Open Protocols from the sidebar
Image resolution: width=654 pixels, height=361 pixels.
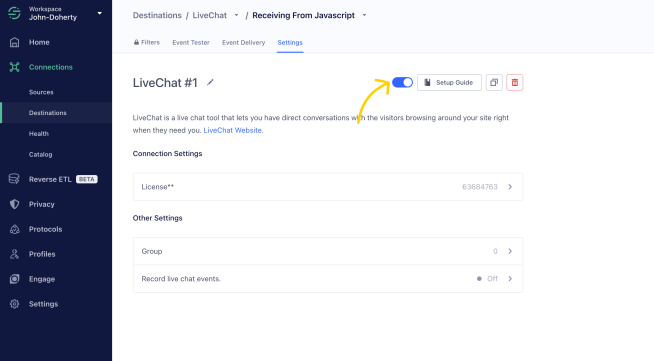[45, 229]
